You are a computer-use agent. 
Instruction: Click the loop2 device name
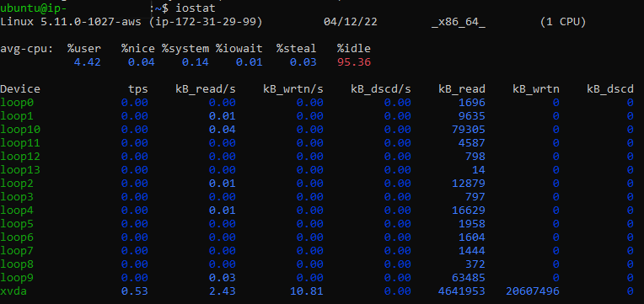coord(17,184)
